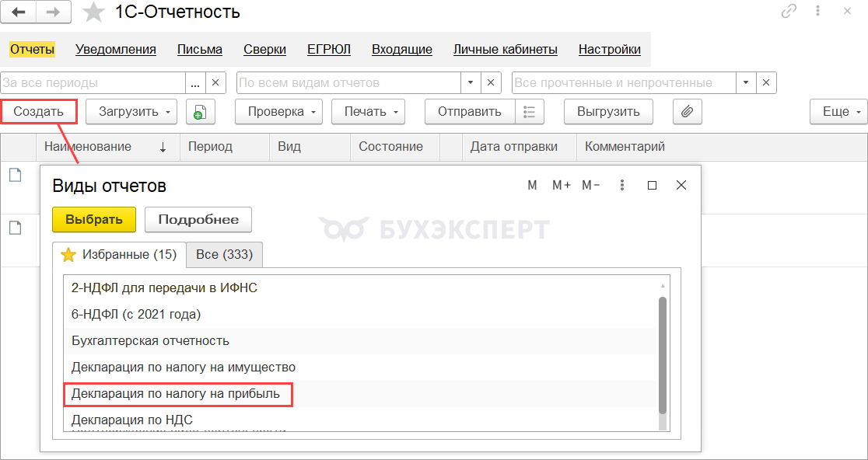Select Бухгалтерская отчетность in the list
This screenshot has height=460, width=868.
[360, 340]
